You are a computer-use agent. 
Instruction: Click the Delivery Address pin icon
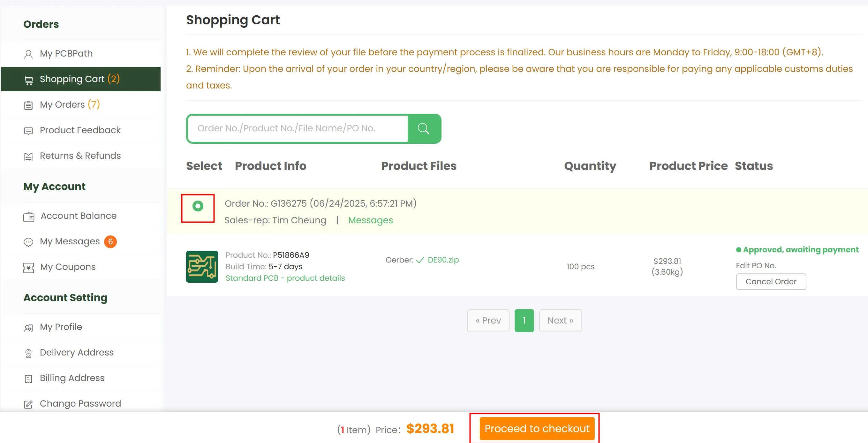click(x=28, y=353)
